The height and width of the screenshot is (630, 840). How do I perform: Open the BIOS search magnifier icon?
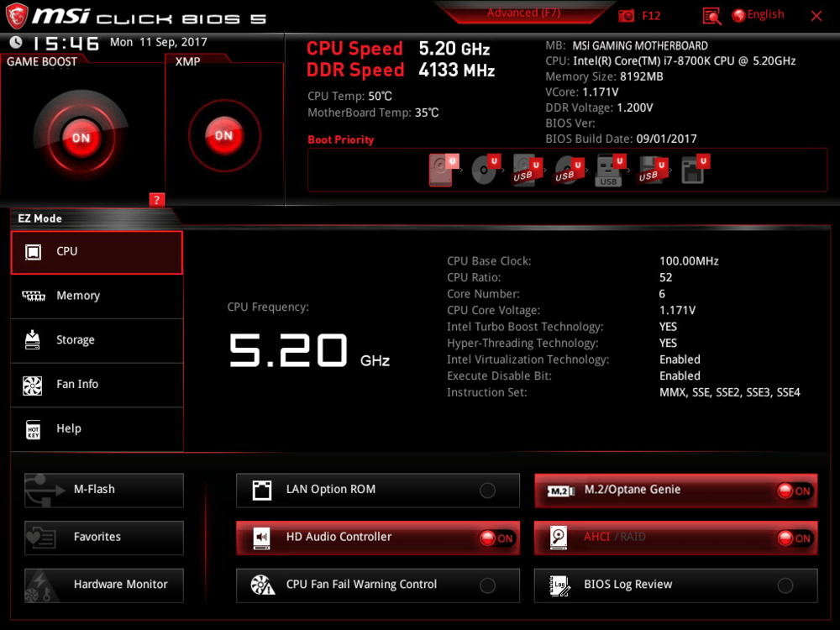711,16
